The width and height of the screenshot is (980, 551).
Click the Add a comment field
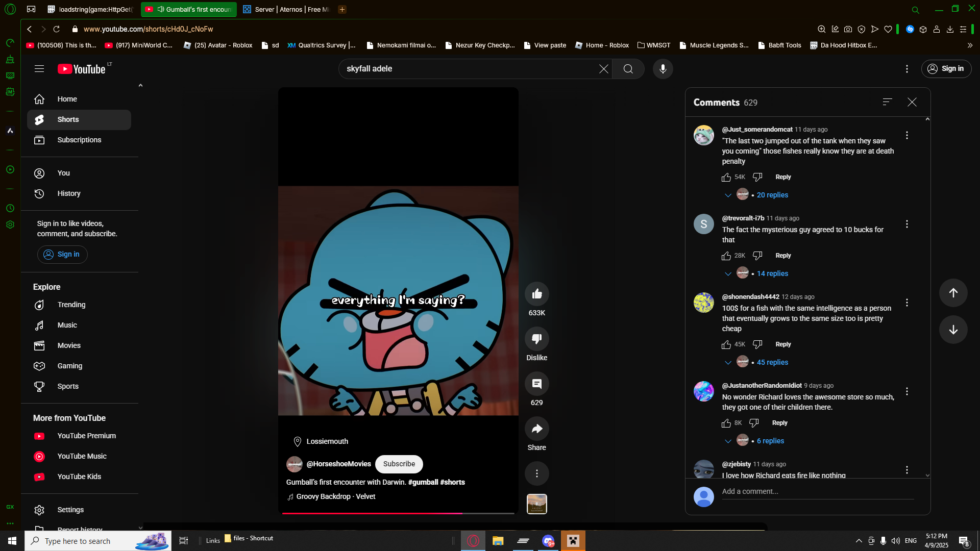[x=818, y=492]
